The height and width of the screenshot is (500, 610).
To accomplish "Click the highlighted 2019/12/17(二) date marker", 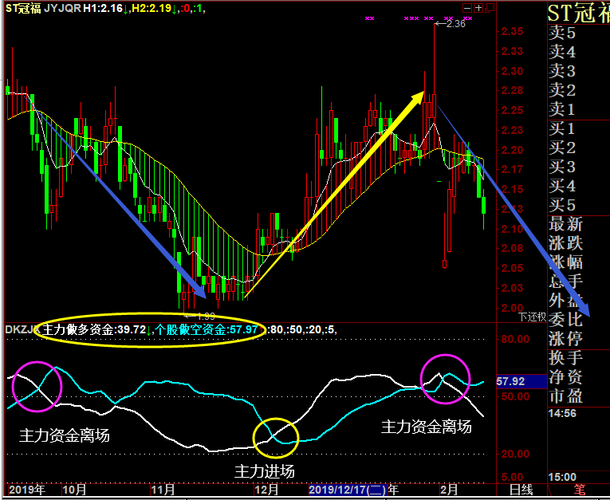I will [348, 489].
